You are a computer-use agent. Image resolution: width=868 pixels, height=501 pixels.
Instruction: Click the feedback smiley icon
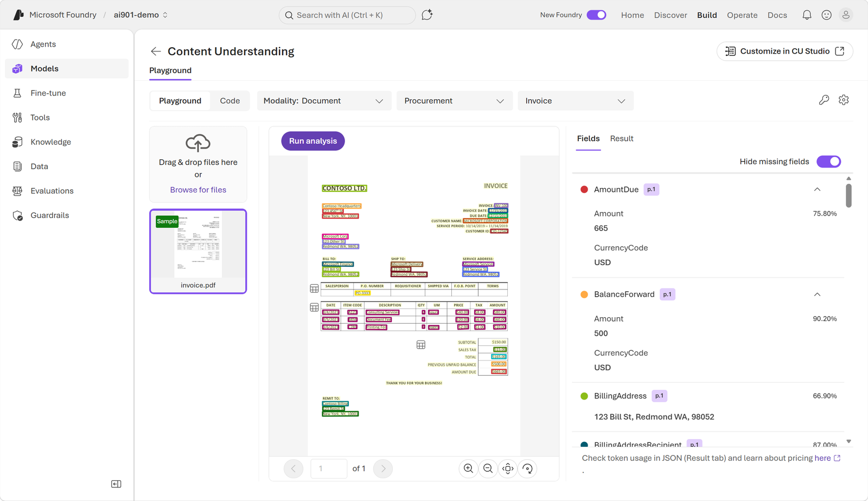pos(826,15)
